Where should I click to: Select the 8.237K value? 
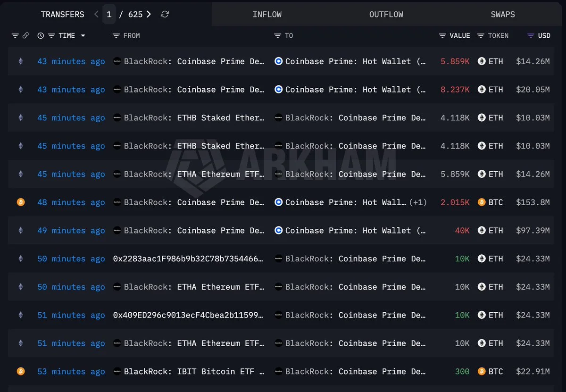pos(455,90)
